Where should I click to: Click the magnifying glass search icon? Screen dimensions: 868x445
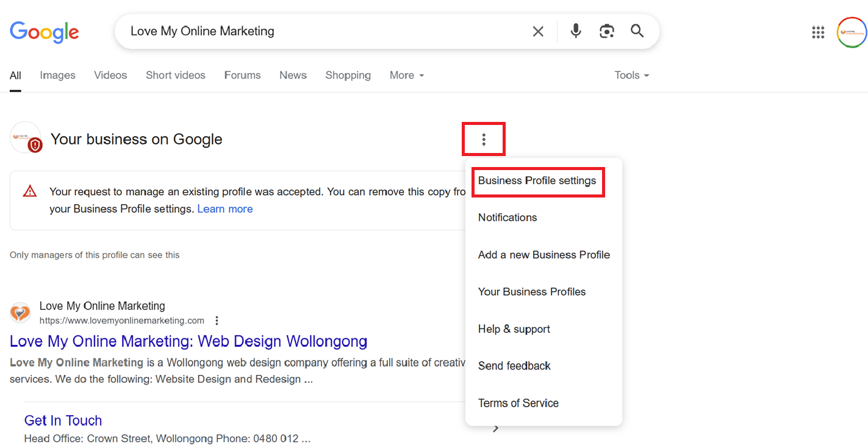(x=637, y=31)
